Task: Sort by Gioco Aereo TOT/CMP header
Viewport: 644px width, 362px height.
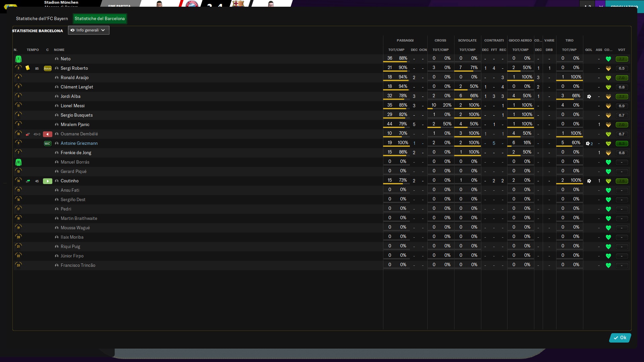Action: click(x=521, y=50)
